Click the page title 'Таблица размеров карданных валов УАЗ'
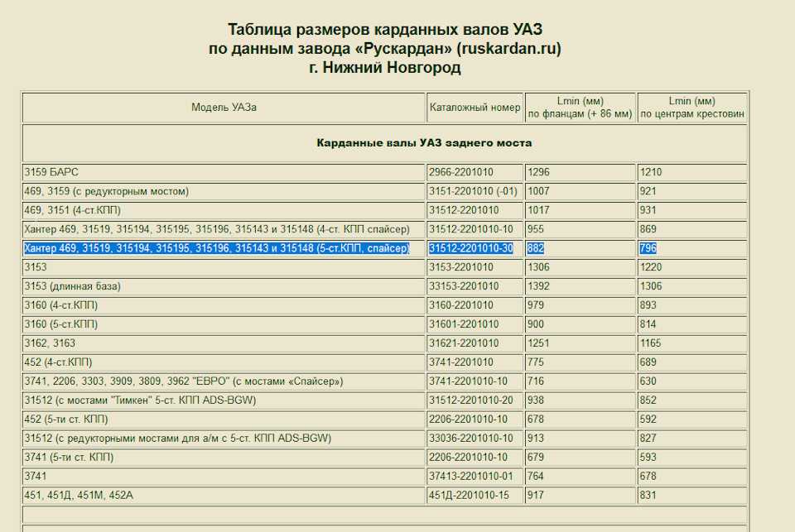The image size is (795, 532). coord(385,30)
